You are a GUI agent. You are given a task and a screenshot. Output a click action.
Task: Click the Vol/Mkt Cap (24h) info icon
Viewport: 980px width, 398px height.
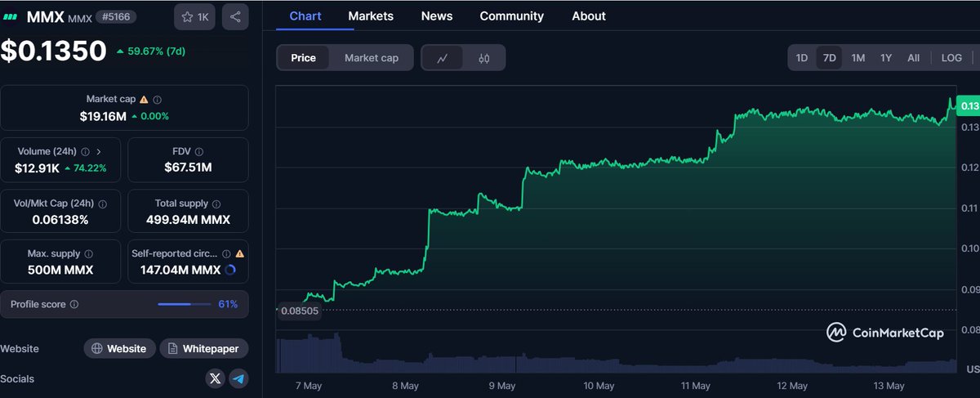(103, 203)
